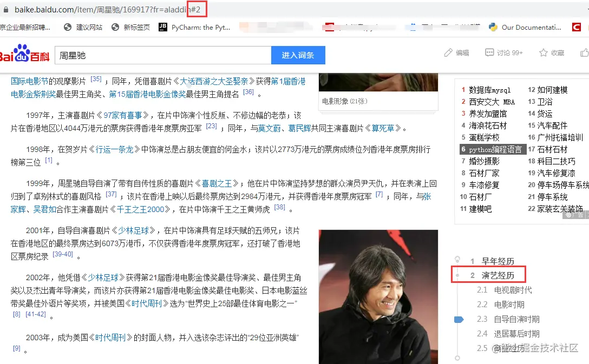Click the 进入词条 button

pos(298,55)
